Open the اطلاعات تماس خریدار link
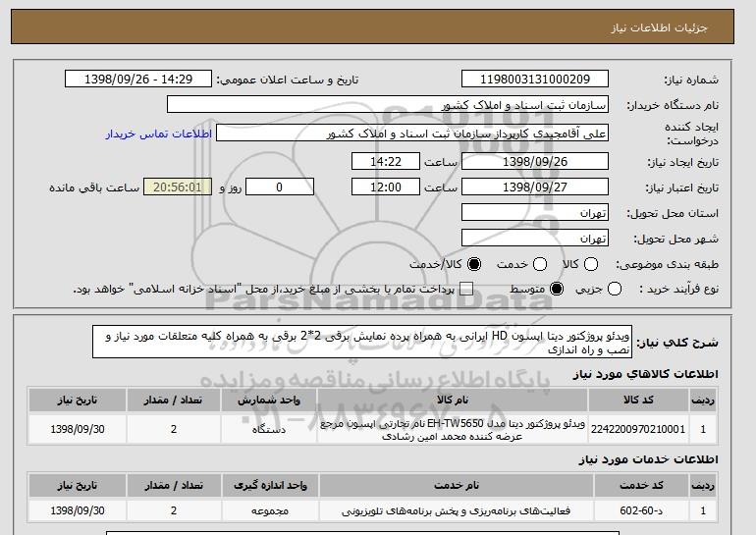Viewport: 756px width, 535px height. [159, 134]
